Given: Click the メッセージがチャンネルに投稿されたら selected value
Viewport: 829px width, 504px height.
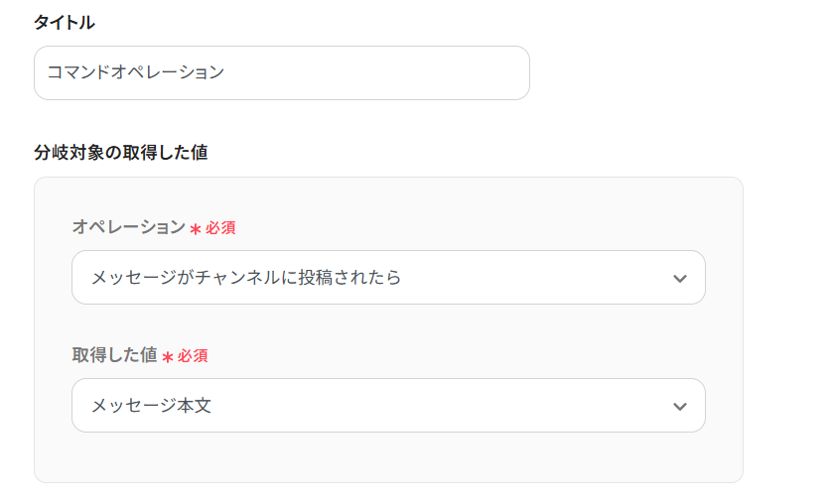Looking at the screenshot, I should pyautogui.click(x=246, y=278).
